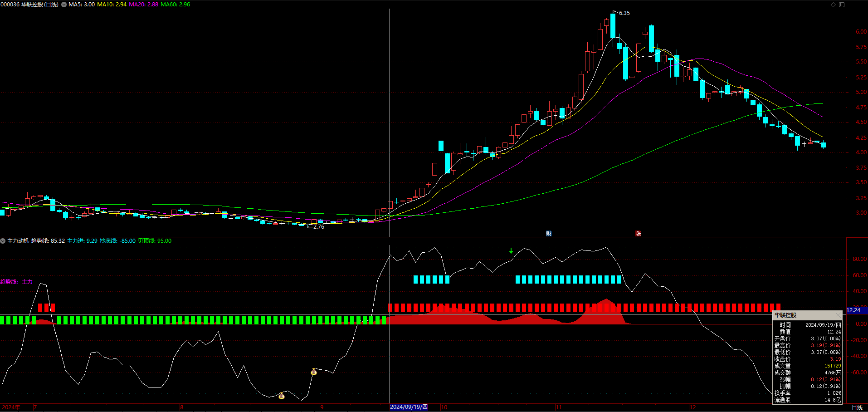Click the 换手率 1.02% row
Viewport: 868px width, 412px height.
pos(807,393)
